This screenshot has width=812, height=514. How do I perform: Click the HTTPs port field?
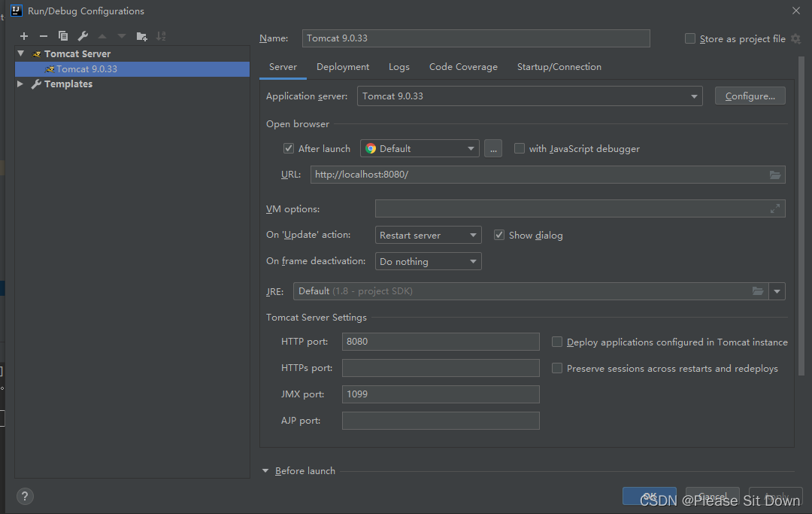pos(441,368)
